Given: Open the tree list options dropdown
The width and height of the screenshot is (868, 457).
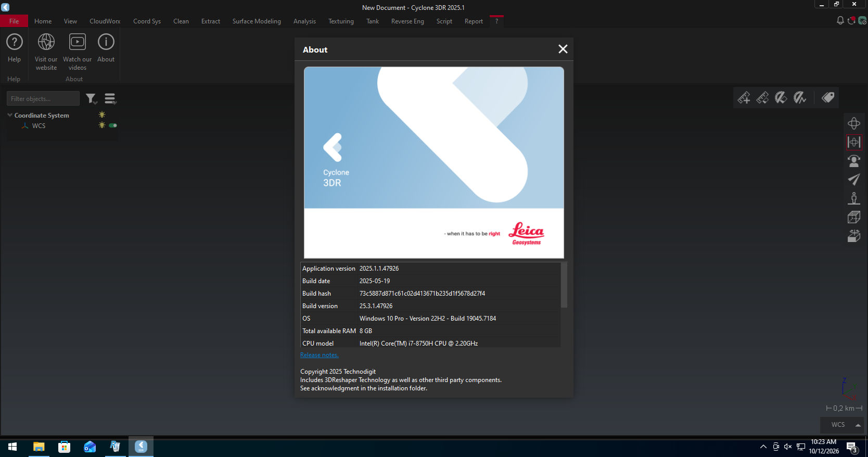Looking at the screenshot, I should (110, 98).
